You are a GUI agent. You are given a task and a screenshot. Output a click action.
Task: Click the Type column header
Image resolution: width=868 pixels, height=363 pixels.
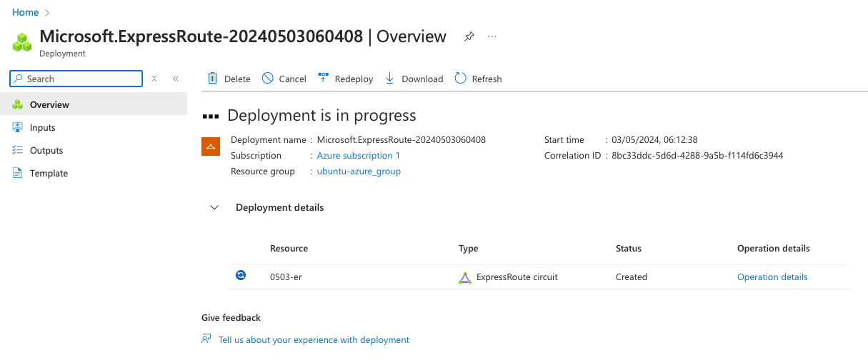[x=469, y=248]
